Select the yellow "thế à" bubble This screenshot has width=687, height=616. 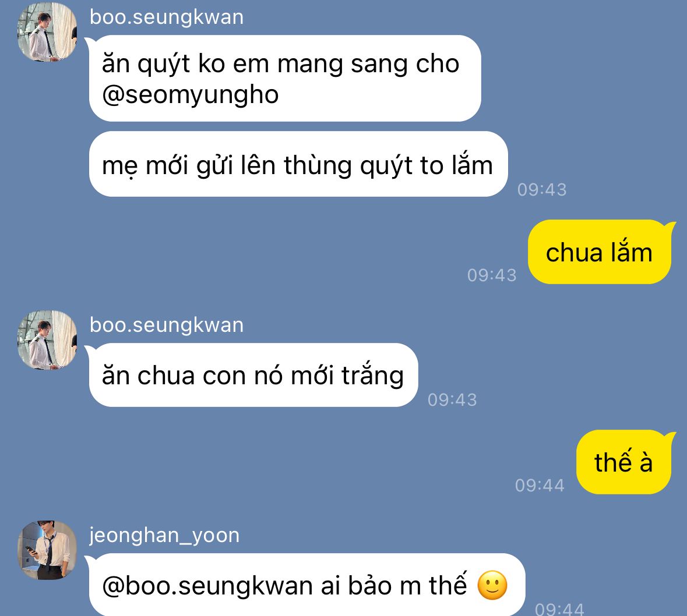(x=624, y=462)
